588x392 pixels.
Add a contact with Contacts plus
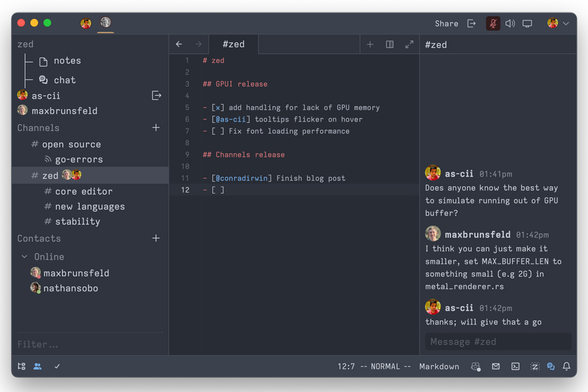pyautogui.click(x=156, y=239)
